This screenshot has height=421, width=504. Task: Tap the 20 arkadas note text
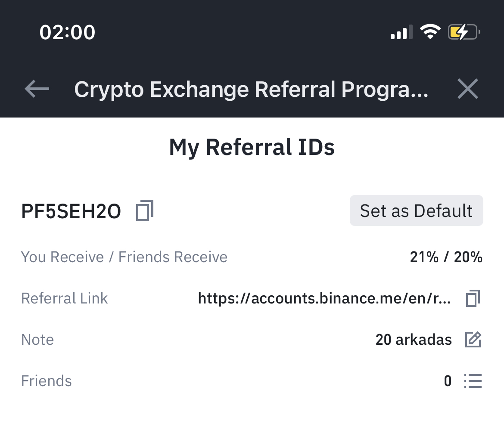(x=414, y=340)
